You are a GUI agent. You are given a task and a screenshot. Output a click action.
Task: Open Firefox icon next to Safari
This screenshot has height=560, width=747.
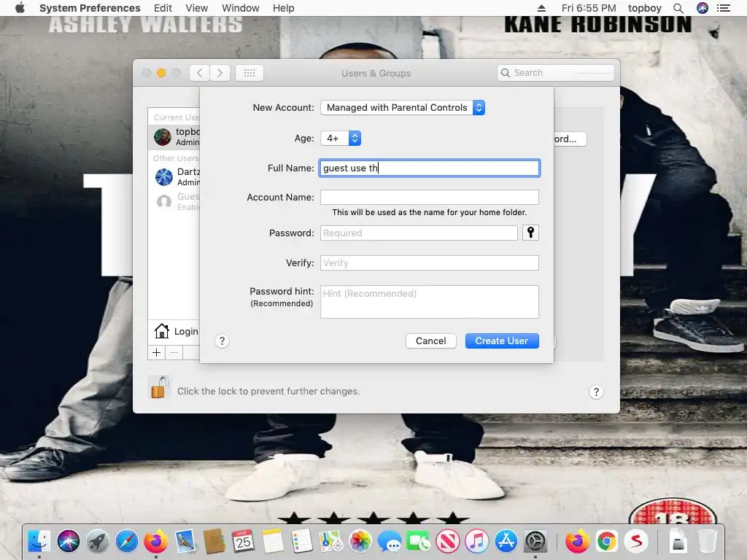pos(156,542)
